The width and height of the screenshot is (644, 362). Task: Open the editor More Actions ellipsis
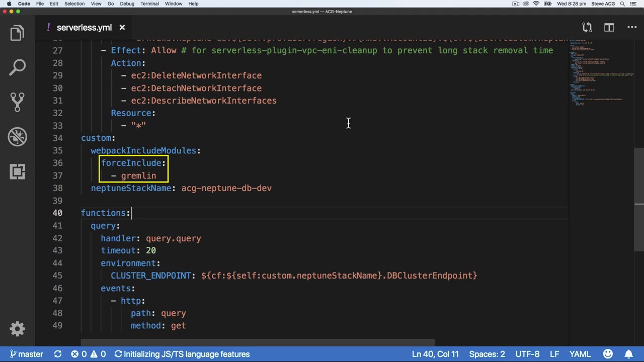point(632,28)
